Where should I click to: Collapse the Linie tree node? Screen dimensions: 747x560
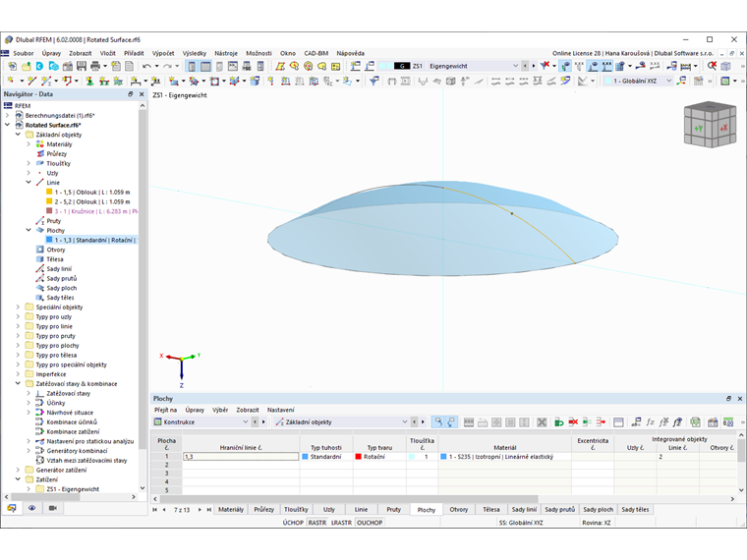pos(29,183)
